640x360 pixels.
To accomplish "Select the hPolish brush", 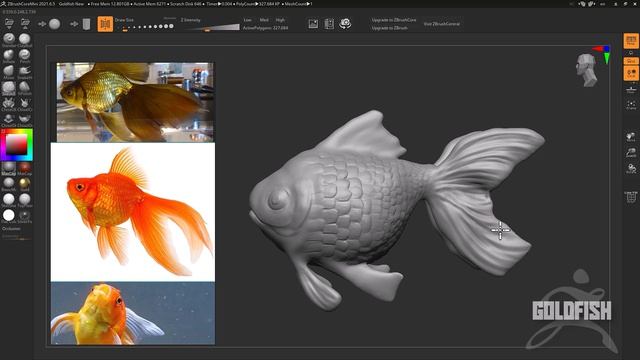I will tap(24, 88).
